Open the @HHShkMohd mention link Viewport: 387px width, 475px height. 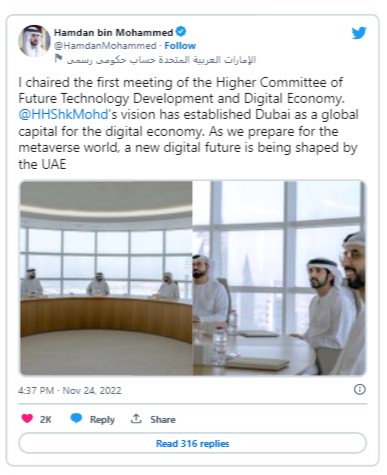pos(63,115)
